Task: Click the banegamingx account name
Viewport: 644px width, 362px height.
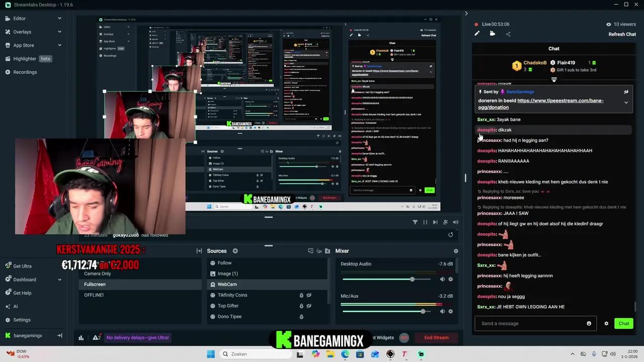Action: [28, 335]
